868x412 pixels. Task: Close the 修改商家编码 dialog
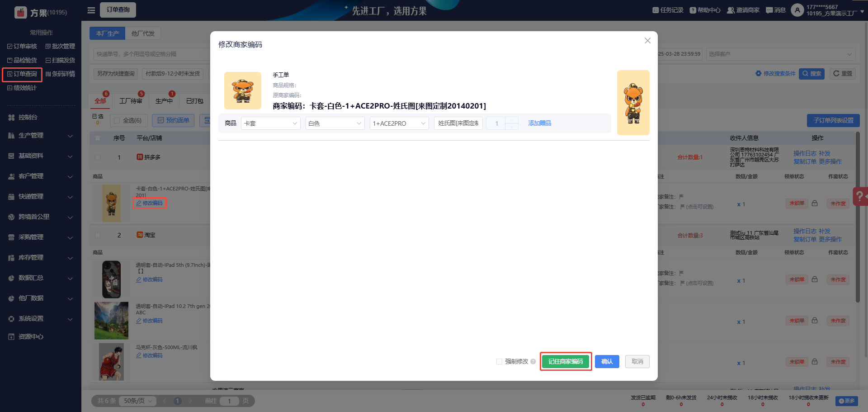[647, 41]
